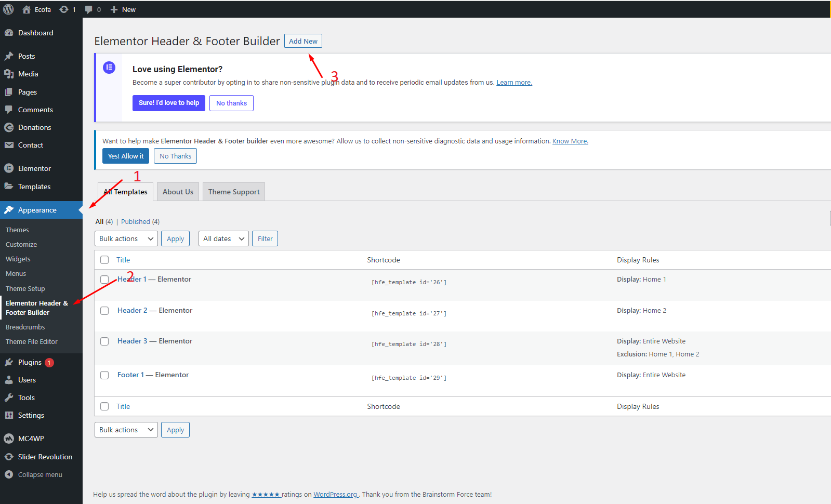Click the Add New button

(x=303, y=41)
